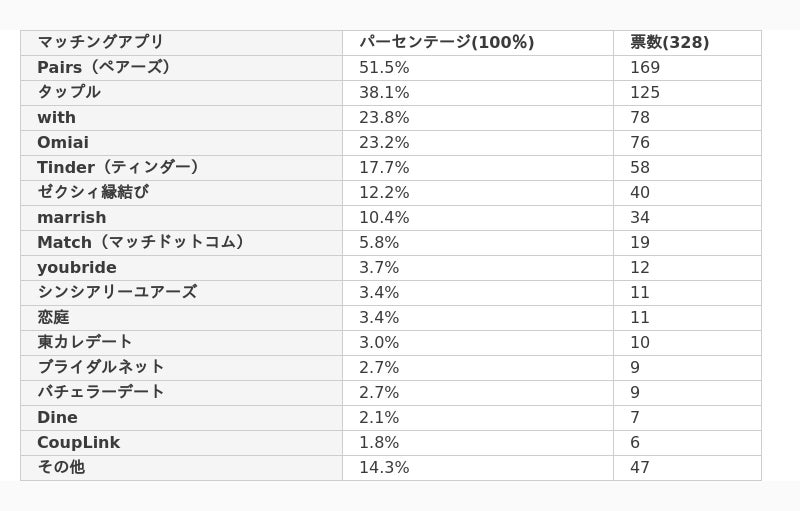Screen dimensions: 800x511
Task: Click the CoupLink row label
Action: 78,442
